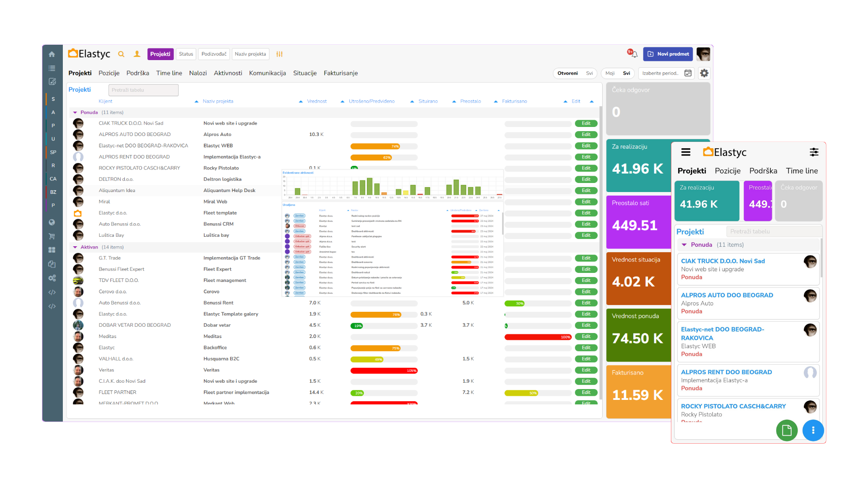Switch to the Fakturisanje tab
Viewport: 868px width, 488px height.
(x=340, y=73)
